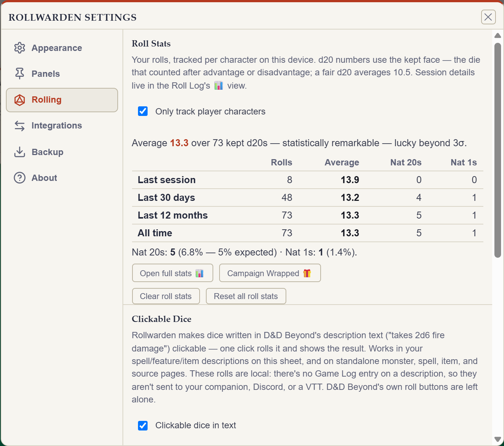Click the Integrations arrows icon
504x446 pixels.
click(20, 126)
